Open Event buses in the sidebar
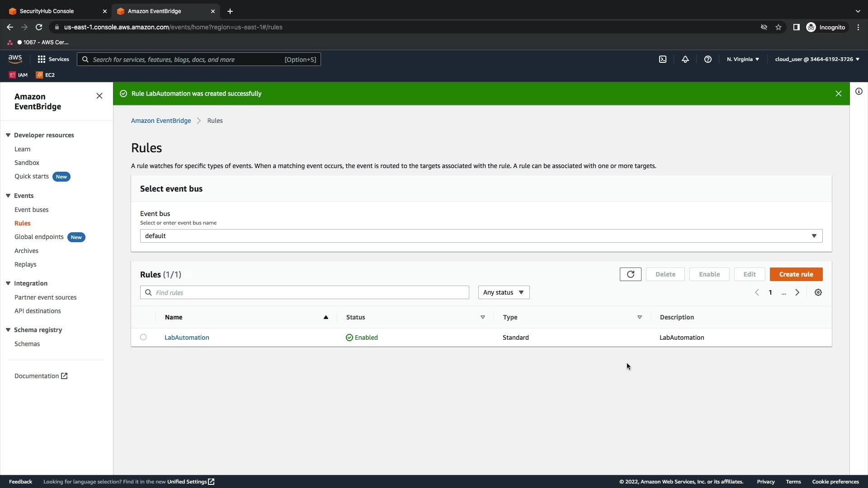Viewport: 868px width, 488px height. click(x=31, y=210)
